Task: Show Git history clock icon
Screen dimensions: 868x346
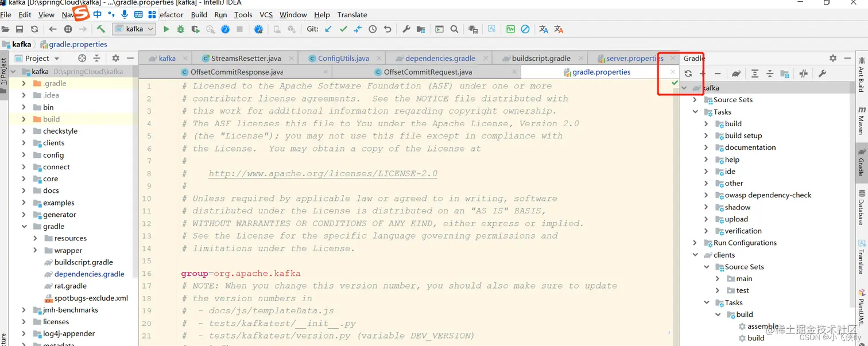Action: click(373, 29)
